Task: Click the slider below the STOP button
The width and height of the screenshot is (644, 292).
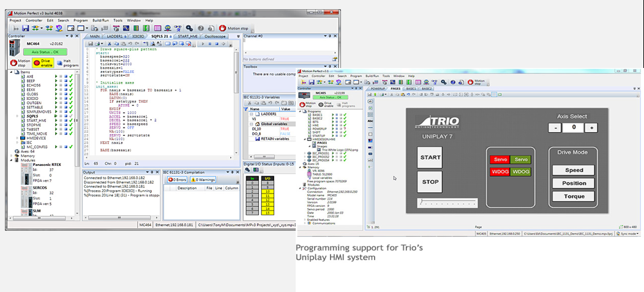Action: coord(447,203)
